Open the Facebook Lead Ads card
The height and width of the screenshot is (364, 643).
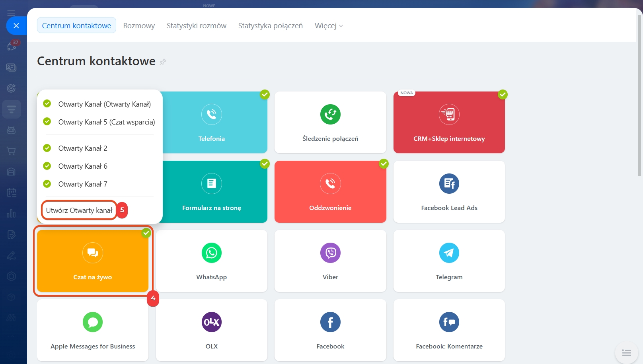(x=449, y=192)
